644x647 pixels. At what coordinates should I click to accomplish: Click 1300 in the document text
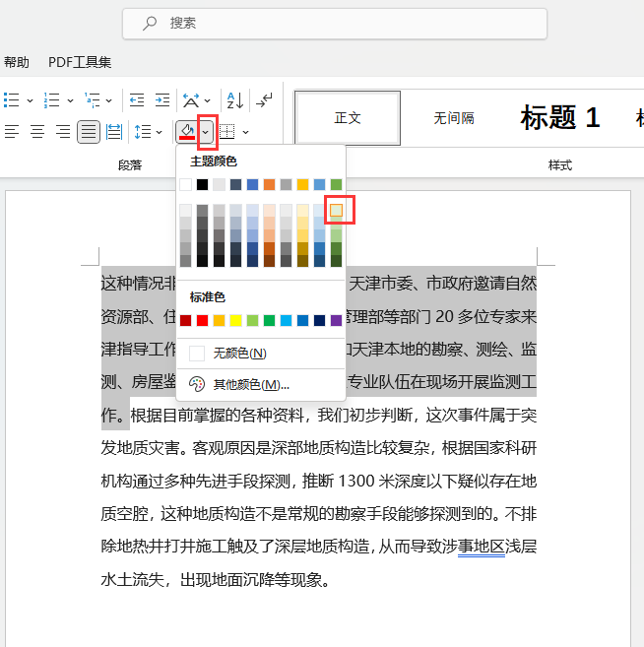point(356,482)
